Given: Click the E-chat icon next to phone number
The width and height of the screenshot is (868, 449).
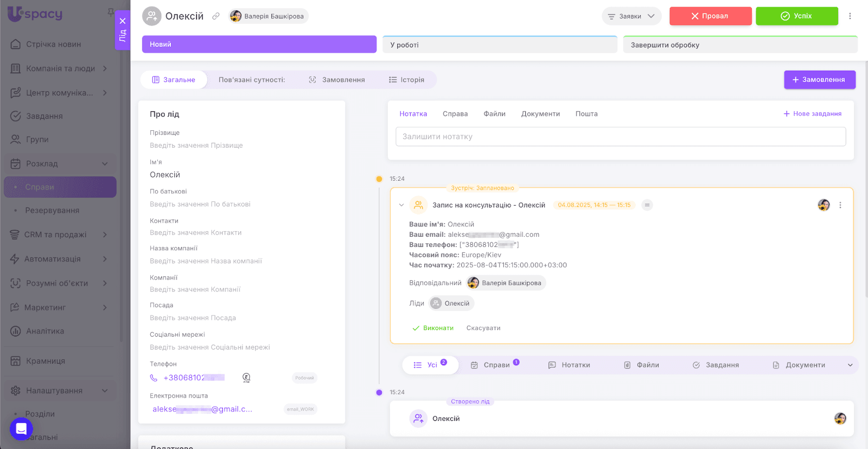Looking at the screenshot, I should coord(246,378).
